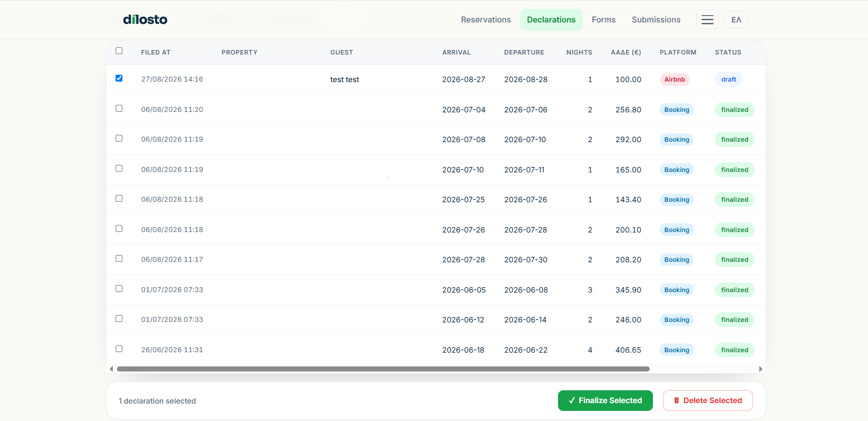Screen dimensions: 868x421
Task: Go to the Submissions tab
Action: (x=656, y=20)
